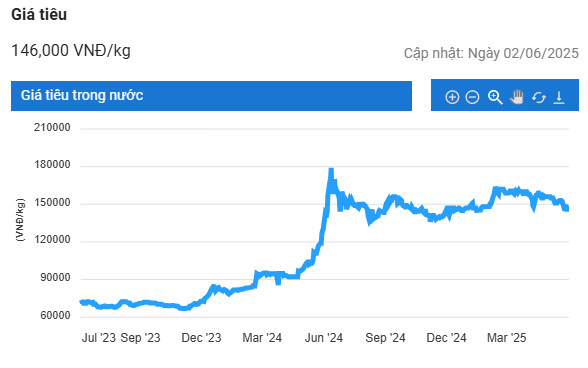This screenshot has height=368, width=588.
Task: Click the 210000 y-axis label
Action: (x=52, y=128)
